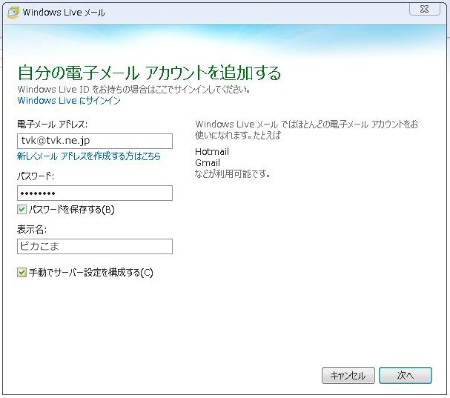Open the Windows Live にサインイン link
Viewport: 450px width, 398px height.
69,101
